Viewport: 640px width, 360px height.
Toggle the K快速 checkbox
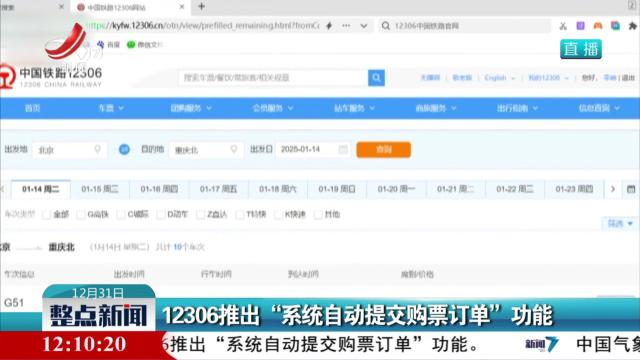278,214
